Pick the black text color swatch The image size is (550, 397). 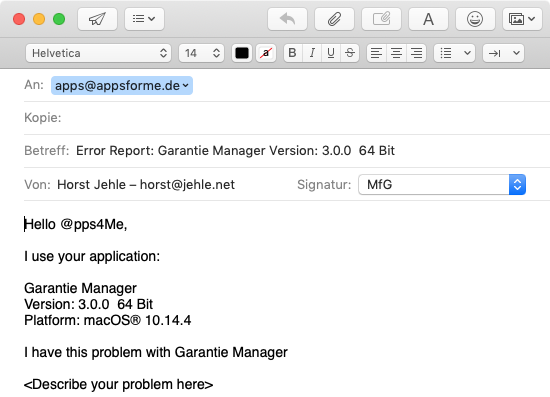pos(242,53)
